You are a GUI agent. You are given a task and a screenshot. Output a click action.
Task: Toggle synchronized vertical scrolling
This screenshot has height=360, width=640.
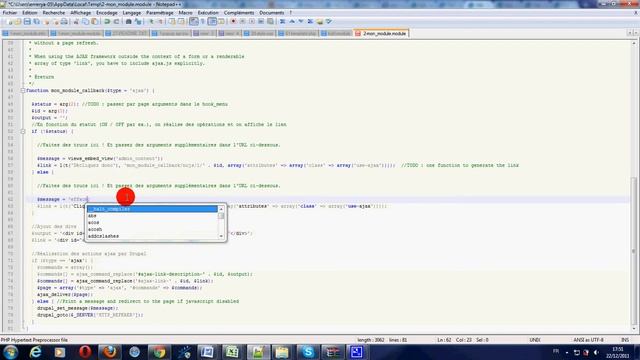click(171, 21)
